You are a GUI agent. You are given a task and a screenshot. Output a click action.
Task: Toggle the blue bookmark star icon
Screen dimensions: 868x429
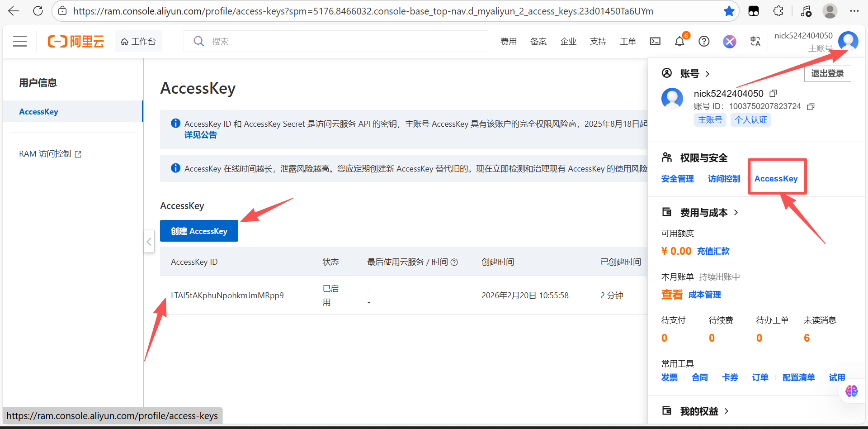[x=729, y=11]
